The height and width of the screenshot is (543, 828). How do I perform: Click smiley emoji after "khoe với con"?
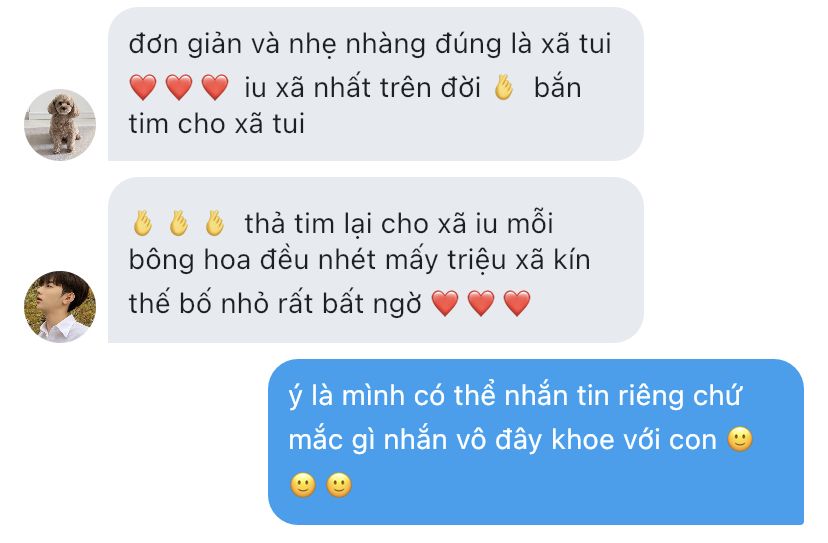(x=740, y=439)
